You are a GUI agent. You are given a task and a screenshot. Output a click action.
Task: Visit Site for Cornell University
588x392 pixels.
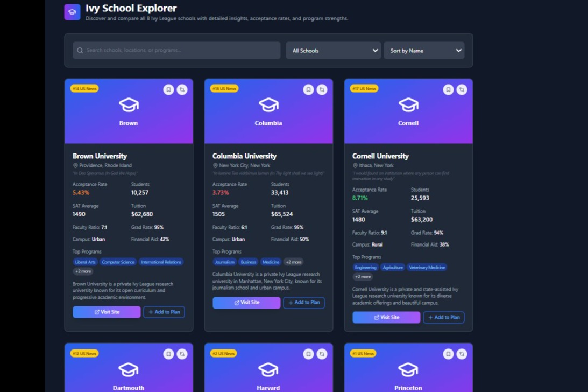pyautogui.click(x=386, y=317)
